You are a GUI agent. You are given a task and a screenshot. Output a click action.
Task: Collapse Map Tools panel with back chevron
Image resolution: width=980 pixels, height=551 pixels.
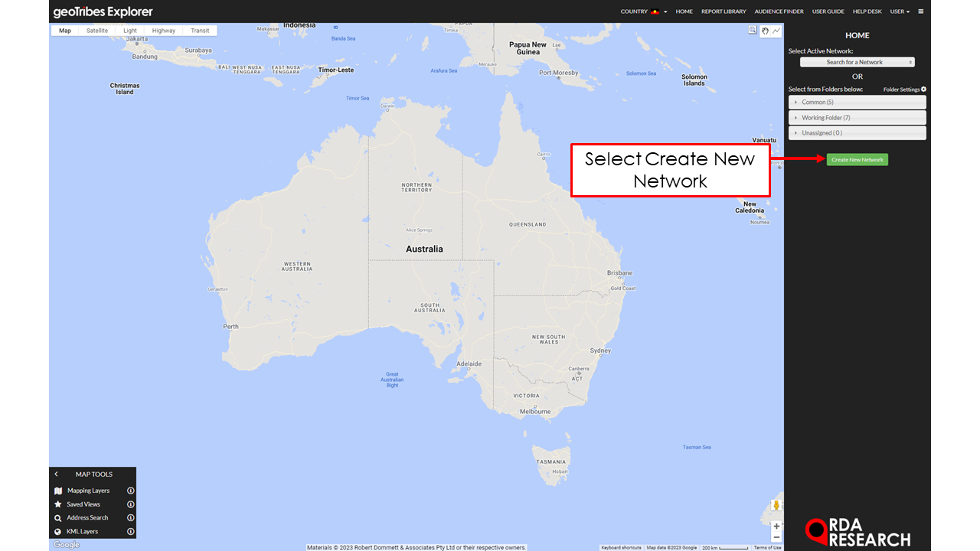click(x=56, y=474)
